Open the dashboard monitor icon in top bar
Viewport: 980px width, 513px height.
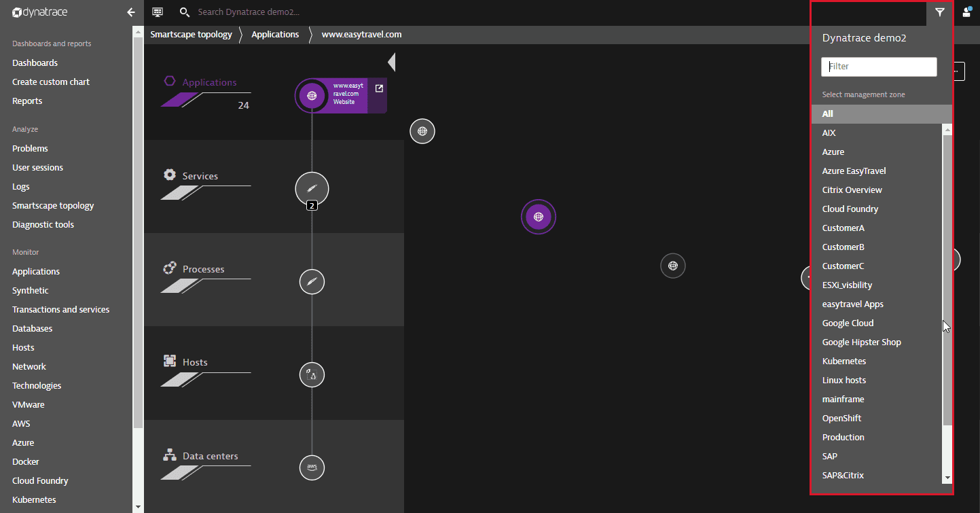[158, 12]
